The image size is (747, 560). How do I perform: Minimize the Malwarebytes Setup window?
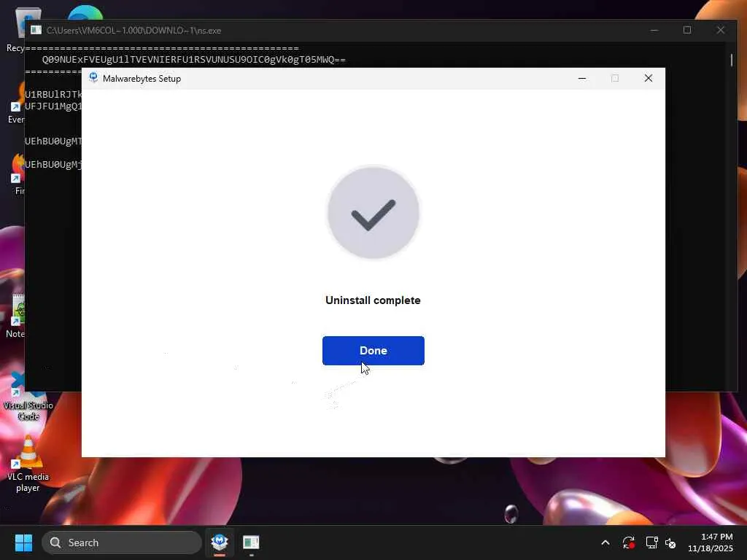(x=582, y=78)
